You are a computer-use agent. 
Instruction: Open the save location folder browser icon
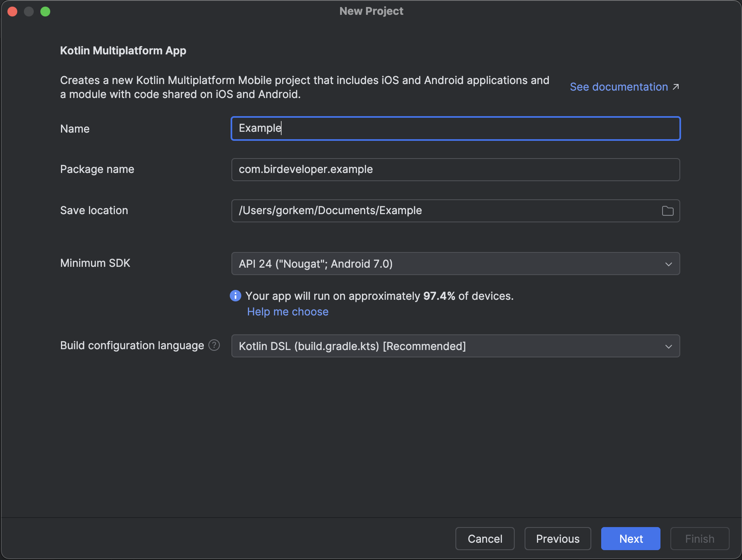(x=668, y=211)
